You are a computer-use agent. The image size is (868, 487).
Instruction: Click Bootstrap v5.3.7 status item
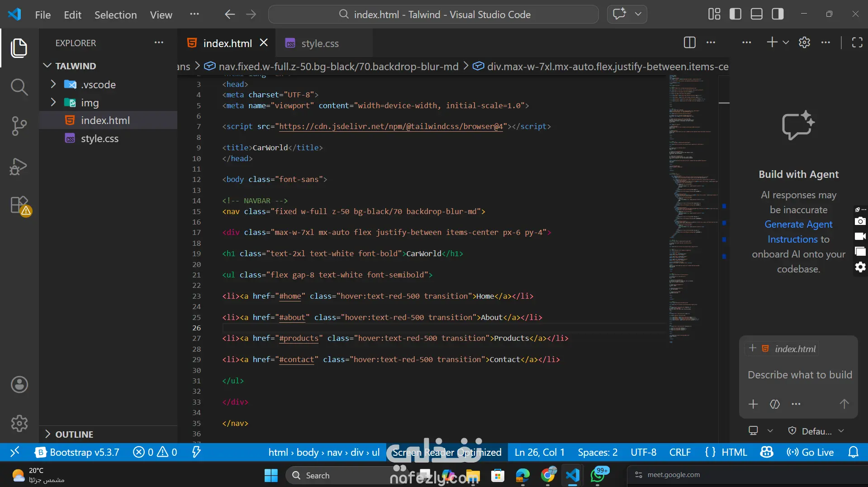[x=77, y=452]
